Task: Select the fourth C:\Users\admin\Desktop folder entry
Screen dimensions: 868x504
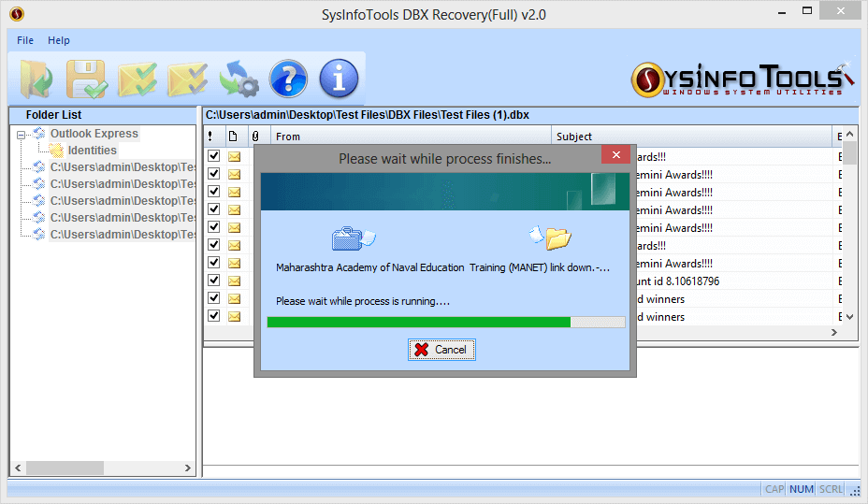Action: click(123, 218)
